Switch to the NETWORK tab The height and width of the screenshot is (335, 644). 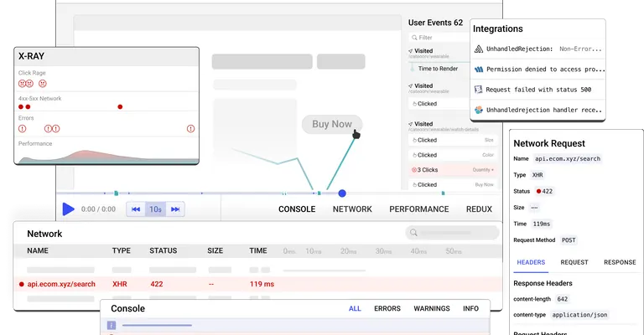[352, 209]
